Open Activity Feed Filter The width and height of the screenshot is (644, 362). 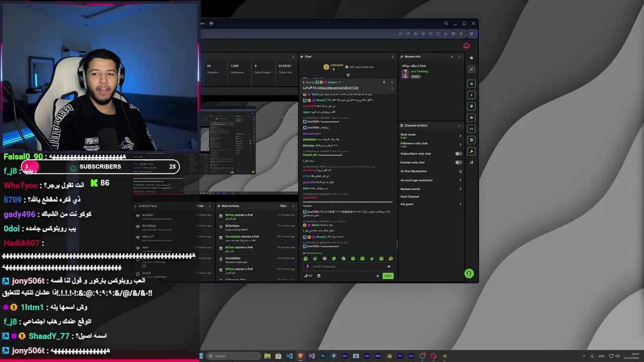click(200, 206)
